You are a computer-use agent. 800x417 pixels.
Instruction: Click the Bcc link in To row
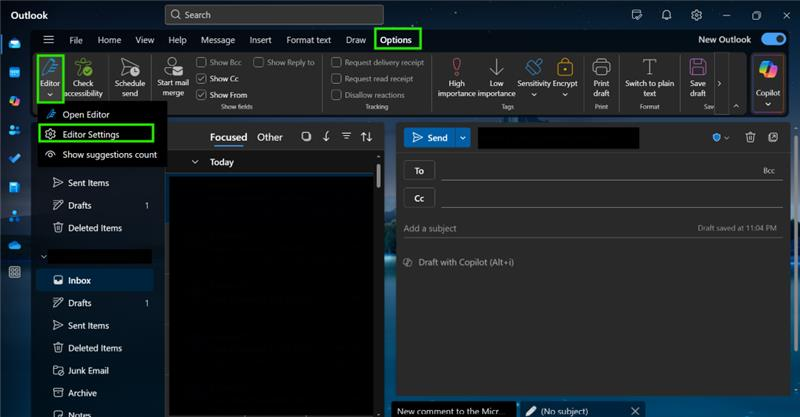pyautogui.click(x=768, y=170)
